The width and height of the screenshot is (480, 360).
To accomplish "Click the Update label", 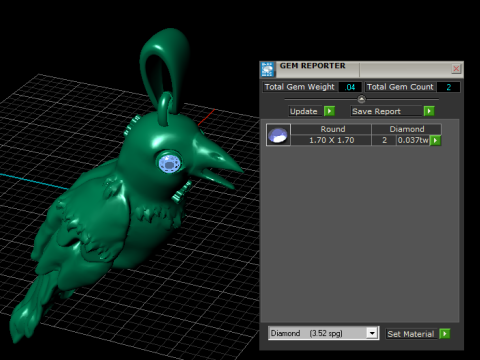I will tap(305, 111).
